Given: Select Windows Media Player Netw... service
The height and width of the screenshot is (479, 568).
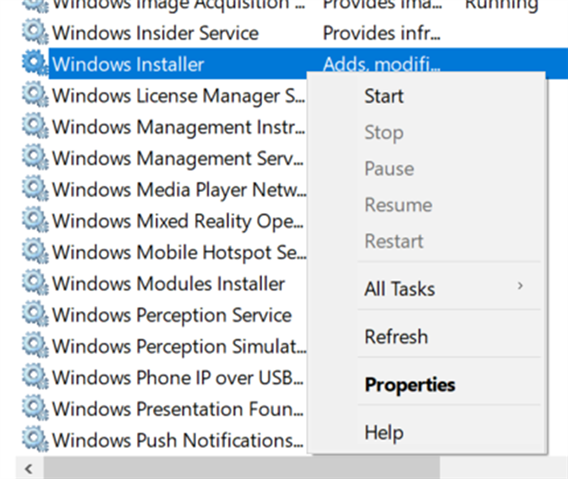Looking at the screenshot, I should click(179, 190).
